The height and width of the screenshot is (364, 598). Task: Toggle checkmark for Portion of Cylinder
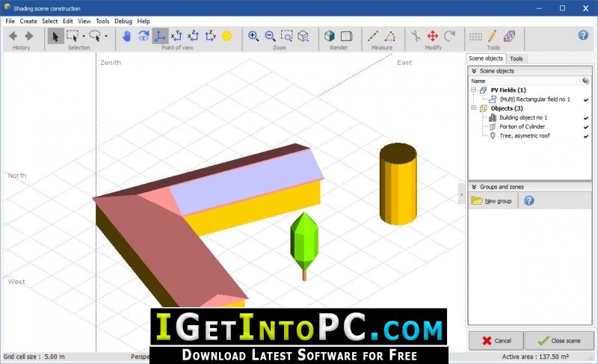pos(586,127)
